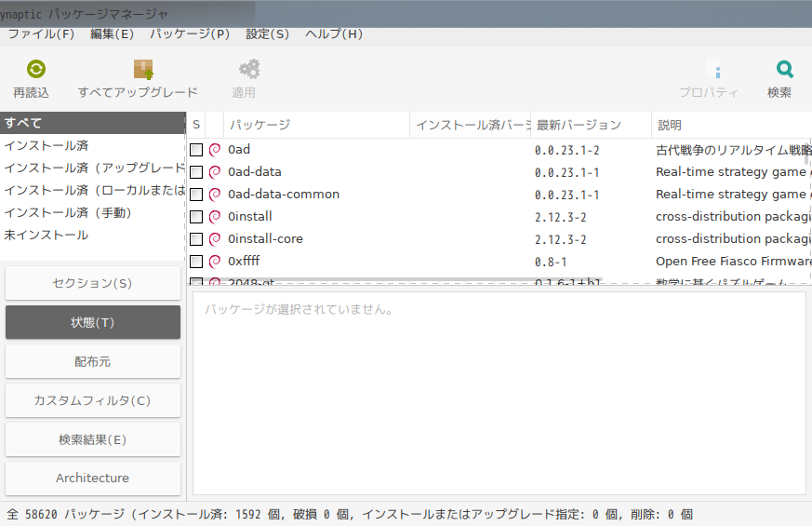
Task: Click the カスタムフィルタ(C) button
Action: (x=93, y=400)
